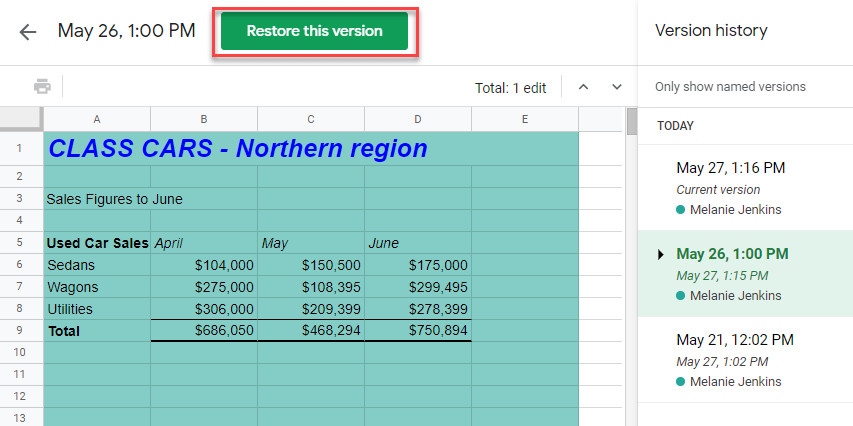Toggle Only show named versions

(730, 86)
